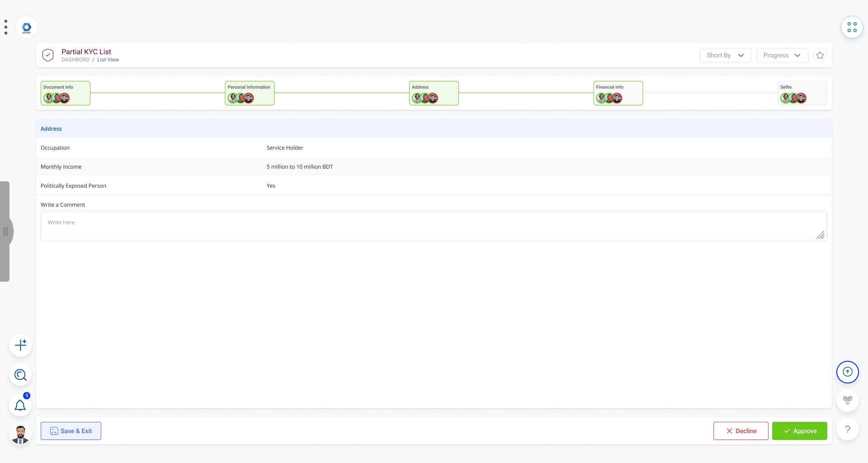Click the plus add-new icon
868x463 pixels.
coord(20,345)
